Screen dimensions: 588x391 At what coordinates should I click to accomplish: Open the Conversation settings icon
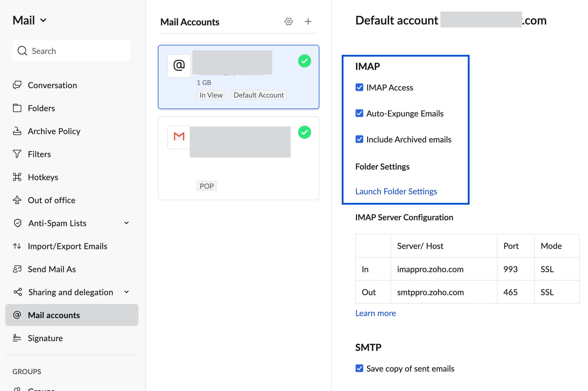pos(17,85)
